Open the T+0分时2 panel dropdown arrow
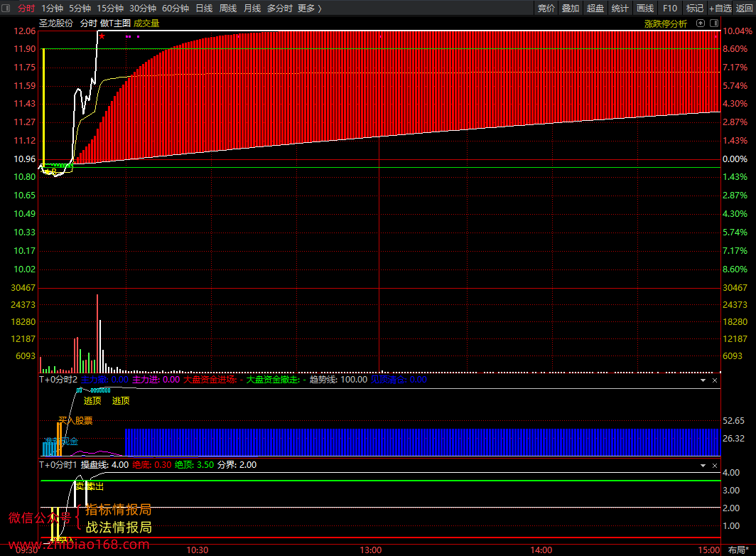The width and height of the screenshot is (756, 556). (x=703, y=380)
